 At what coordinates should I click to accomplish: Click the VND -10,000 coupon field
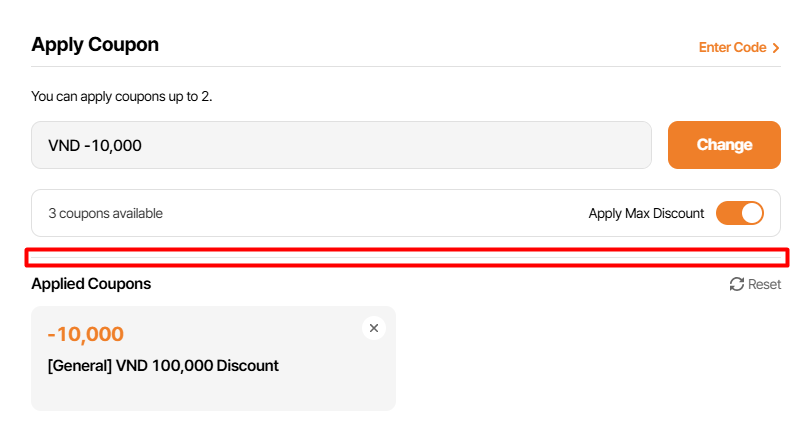pyautogui.click(x=341, y=145)
